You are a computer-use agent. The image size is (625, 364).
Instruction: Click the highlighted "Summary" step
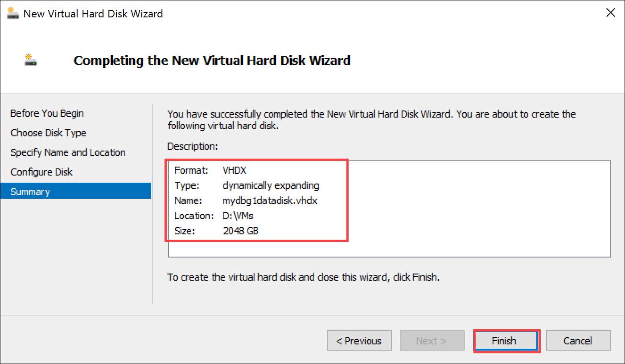click(30, 192)
